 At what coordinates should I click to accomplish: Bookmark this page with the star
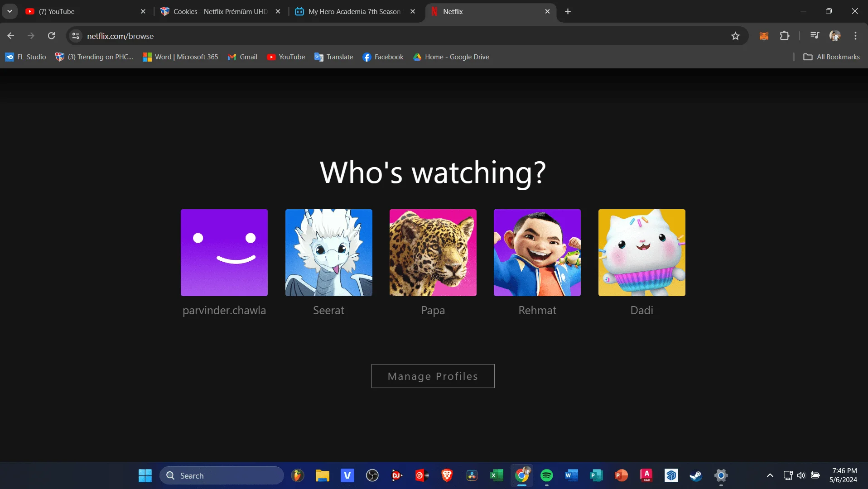click(x=735, y=36)
